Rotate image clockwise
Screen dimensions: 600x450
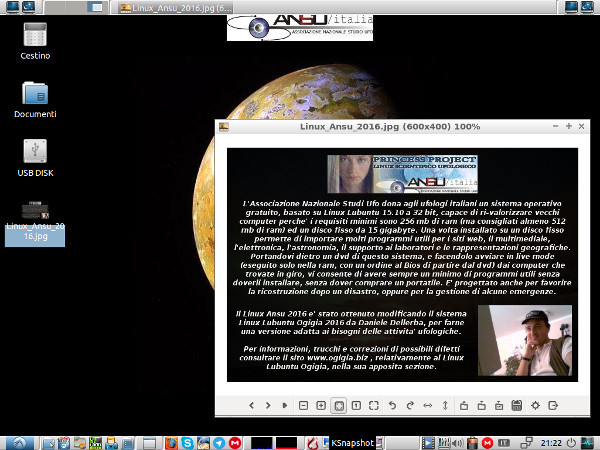[x=410, y=405]
